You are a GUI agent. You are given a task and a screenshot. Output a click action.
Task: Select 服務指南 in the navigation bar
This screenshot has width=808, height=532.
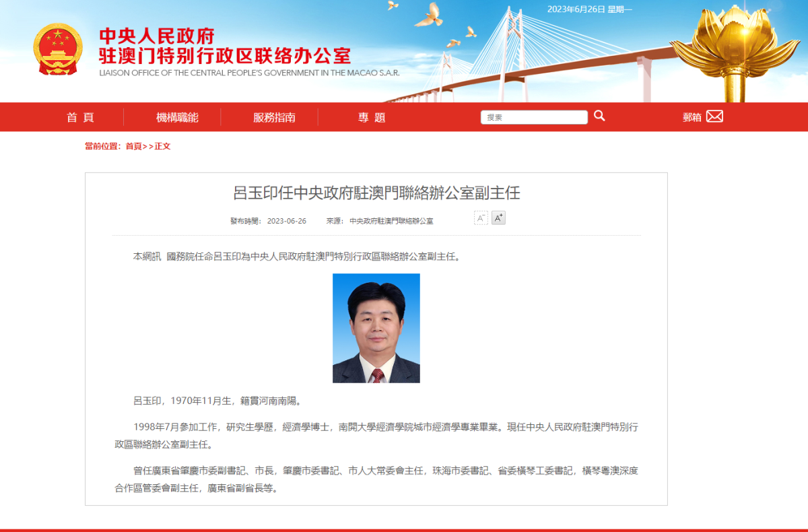tap(274, 117)
